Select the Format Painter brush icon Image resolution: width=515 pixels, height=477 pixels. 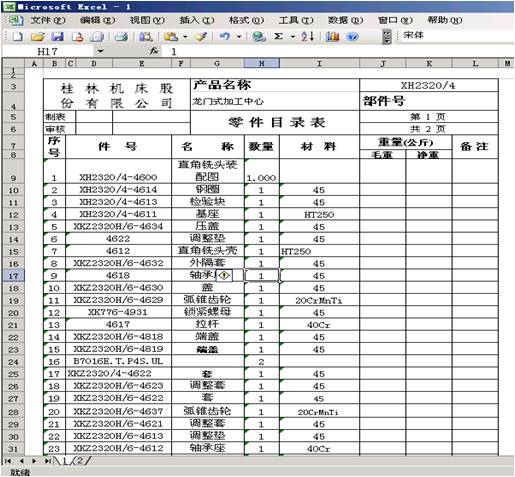tap(201, 36)
